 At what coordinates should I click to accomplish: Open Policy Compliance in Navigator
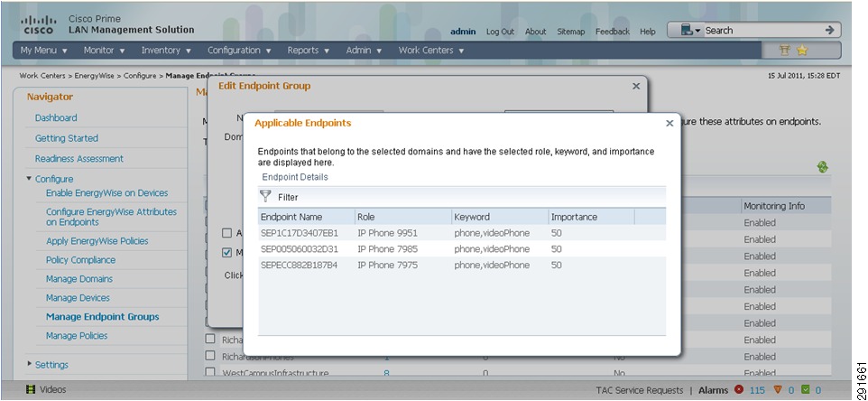pyautogui.click(x=81, y=260)
